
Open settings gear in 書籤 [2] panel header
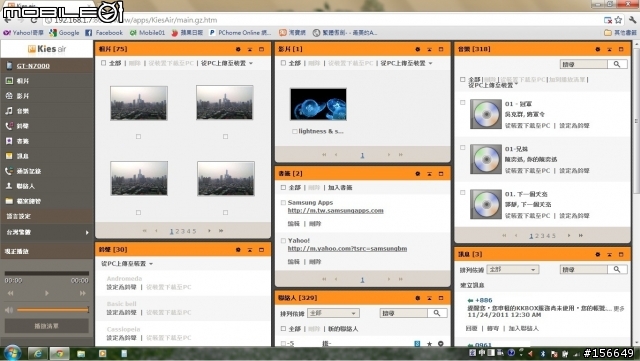[x=418, y=174]
